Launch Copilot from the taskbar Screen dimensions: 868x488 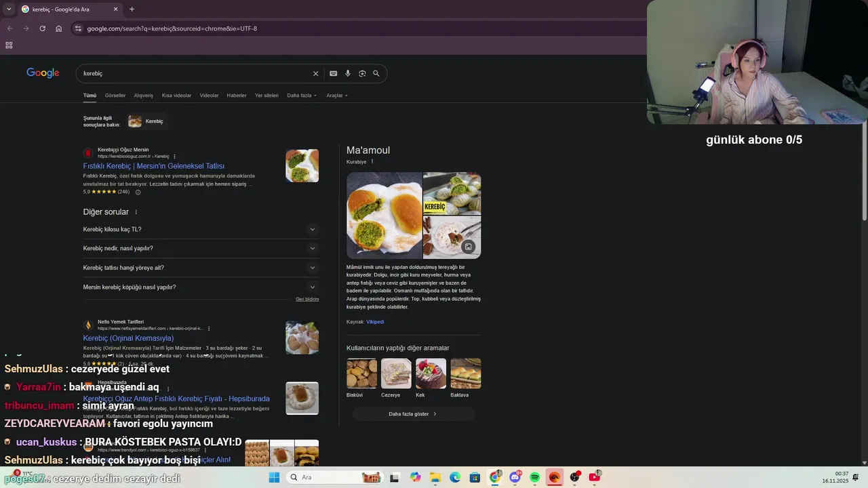(x=415, y=477)
